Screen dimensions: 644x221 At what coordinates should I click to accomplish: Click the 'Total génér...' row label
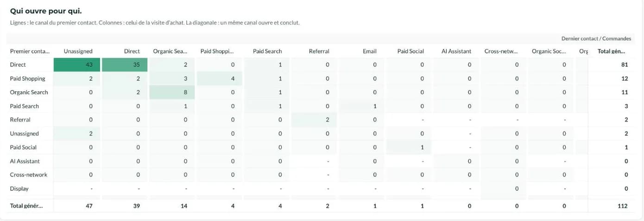click(26, 206)
